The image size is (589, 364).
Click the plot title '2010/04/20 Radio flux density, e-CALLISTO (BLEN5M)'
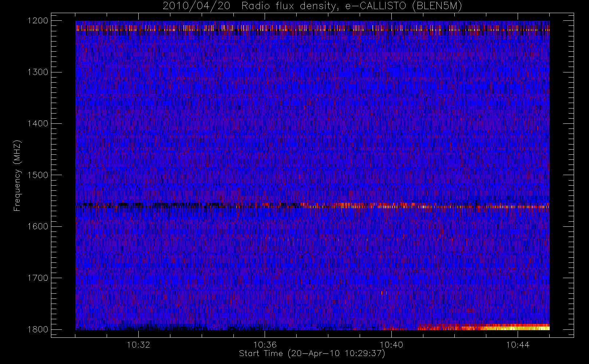(312, 6)
